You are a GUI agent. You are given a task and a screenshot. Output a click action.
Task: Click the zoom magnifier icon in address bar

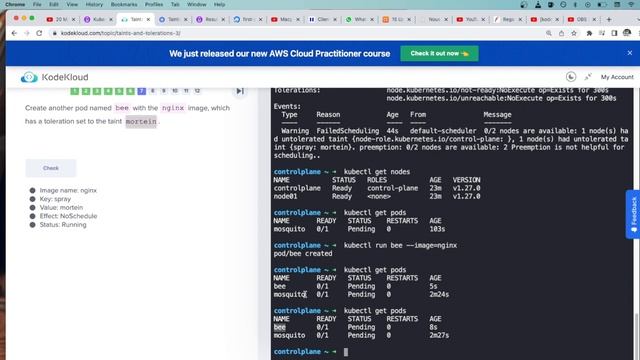pyautogui.click(x=549, y=33)
